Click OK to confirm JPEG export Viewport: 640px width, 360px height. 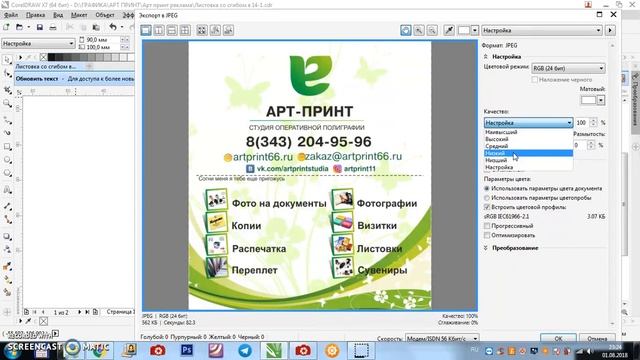tap(558, 338)
